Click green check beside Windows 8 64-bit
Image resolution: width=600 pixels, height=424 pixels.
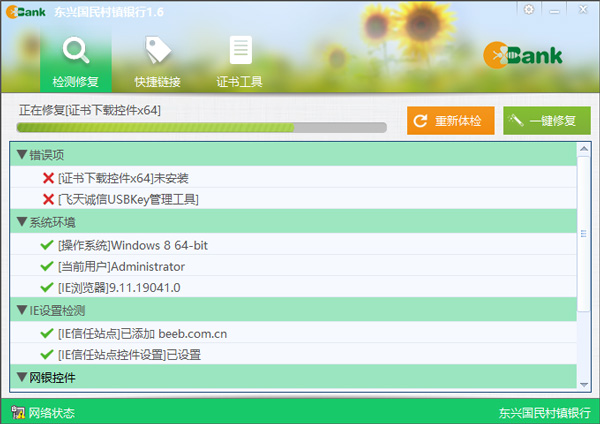click(x=47, y=245)
